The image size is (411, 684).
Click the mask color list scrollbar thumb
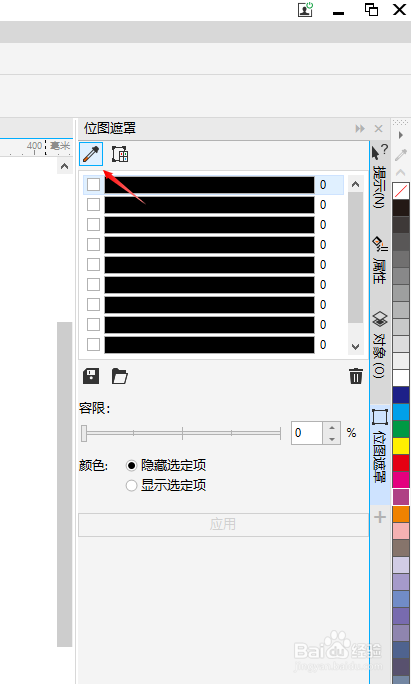pos(356,257)
